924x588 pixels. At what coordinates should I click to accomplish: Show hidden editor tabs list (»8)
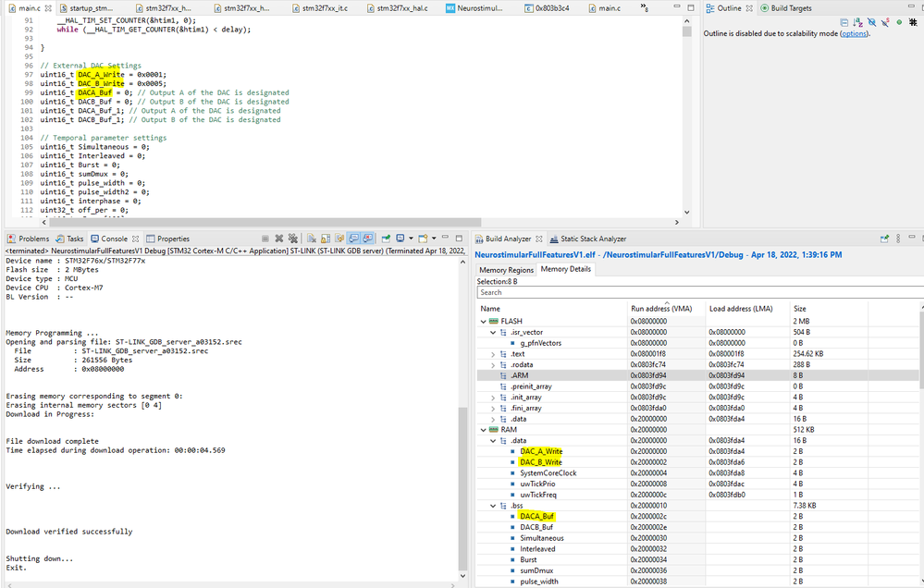pos(645,7)
